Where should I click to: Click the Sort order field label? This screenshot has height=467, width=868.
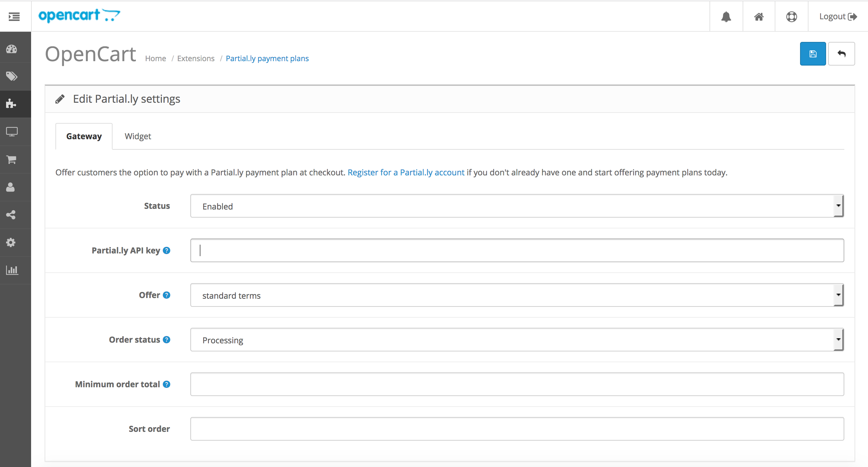149,429
